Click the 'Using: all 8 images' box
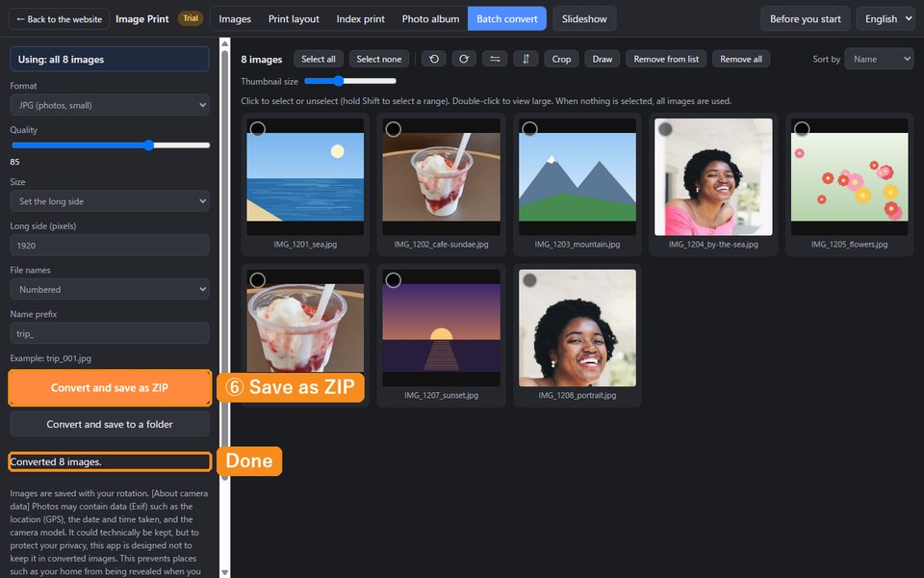Viewport: 924px width, 578px height. coord(110,59)
